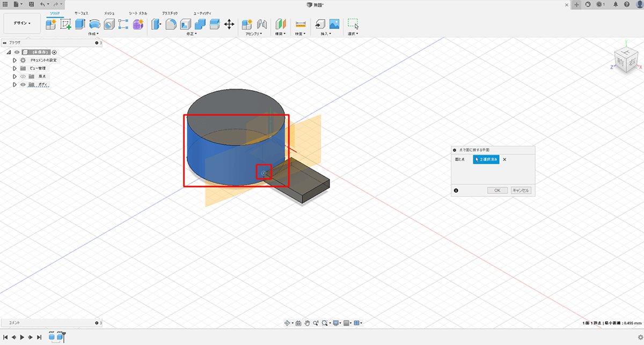
Task: Clear the 2 選択済み selection
Action: point(504,159)
